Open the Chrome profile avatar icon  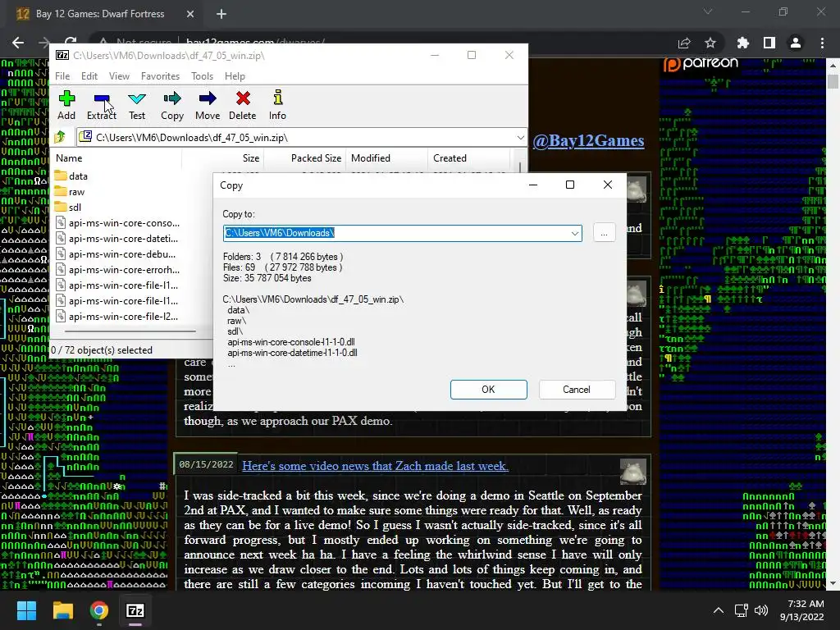[796, 43]
